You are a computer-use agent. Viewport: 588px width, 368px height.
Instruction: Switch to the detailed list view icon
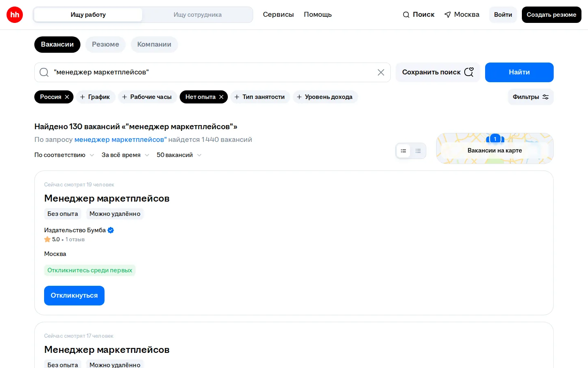403,151
